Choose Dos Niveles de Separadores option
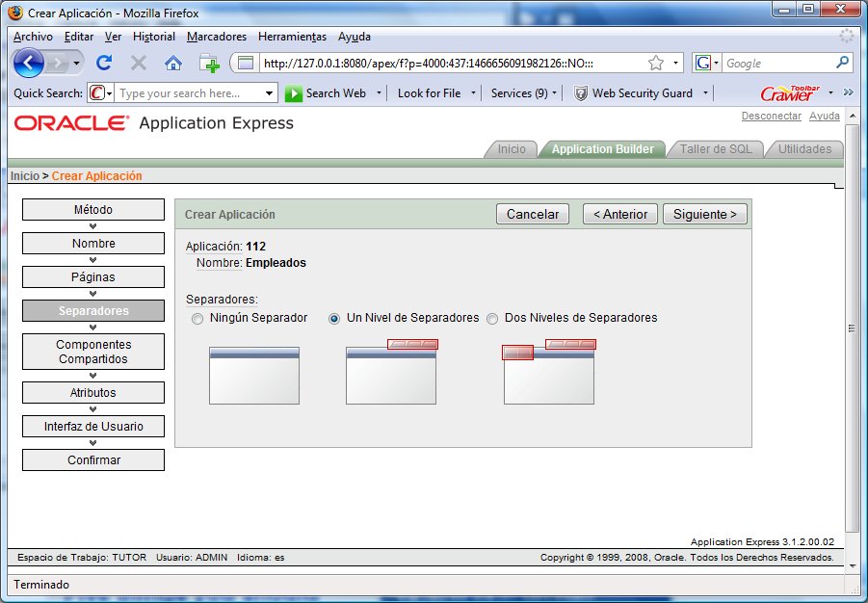 [x=492, y=319]
